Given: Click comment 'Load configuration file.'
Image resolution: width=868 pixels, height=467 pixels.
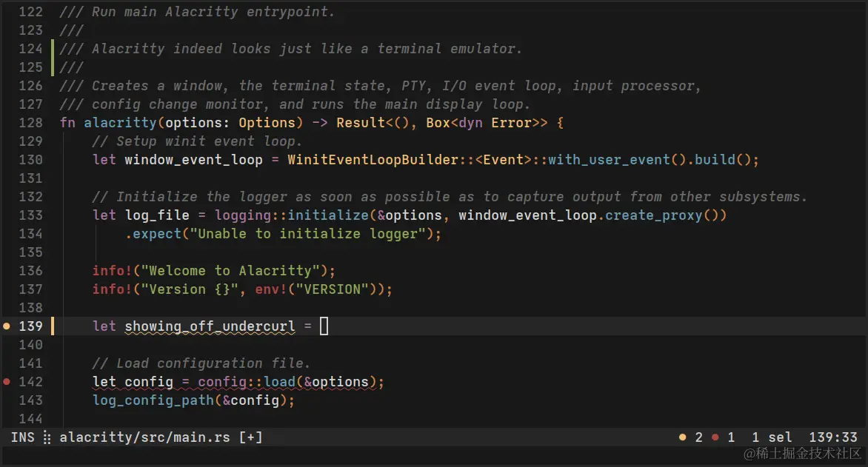Looking at the screenshot, I should pos(201,363).
